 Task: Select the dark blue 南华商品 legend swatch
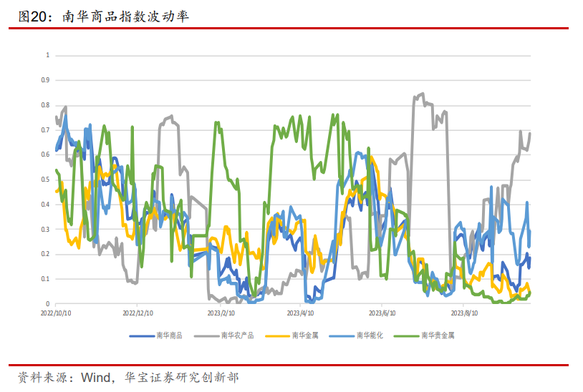click(x=142, y=336)
